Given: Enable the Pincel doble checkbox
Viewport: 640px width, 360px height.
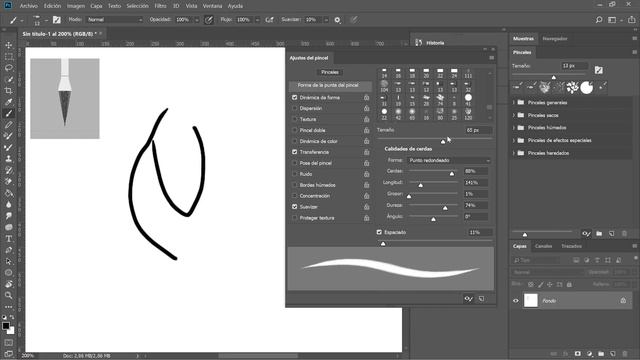Looking at the screenshot, I should click(x=294, y=130).
